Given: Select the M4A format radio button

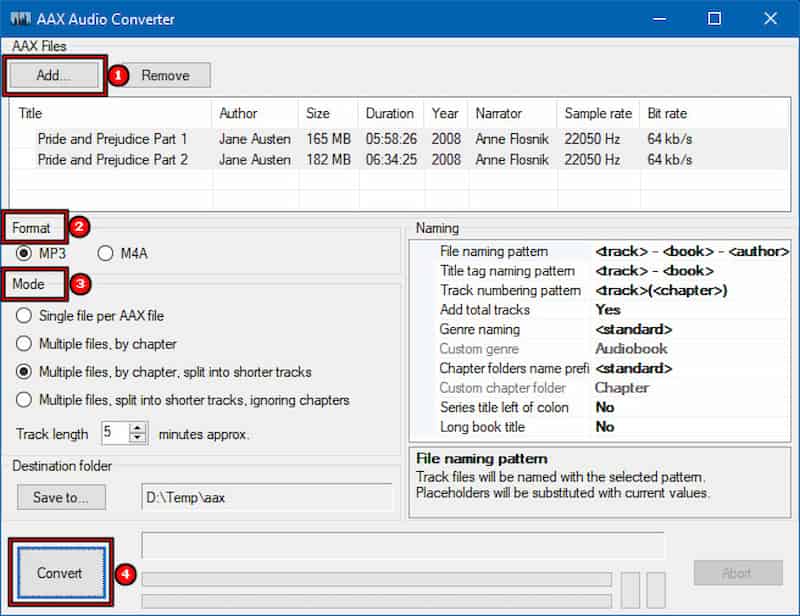Looking at the screenshot, I should pos(105,253).
